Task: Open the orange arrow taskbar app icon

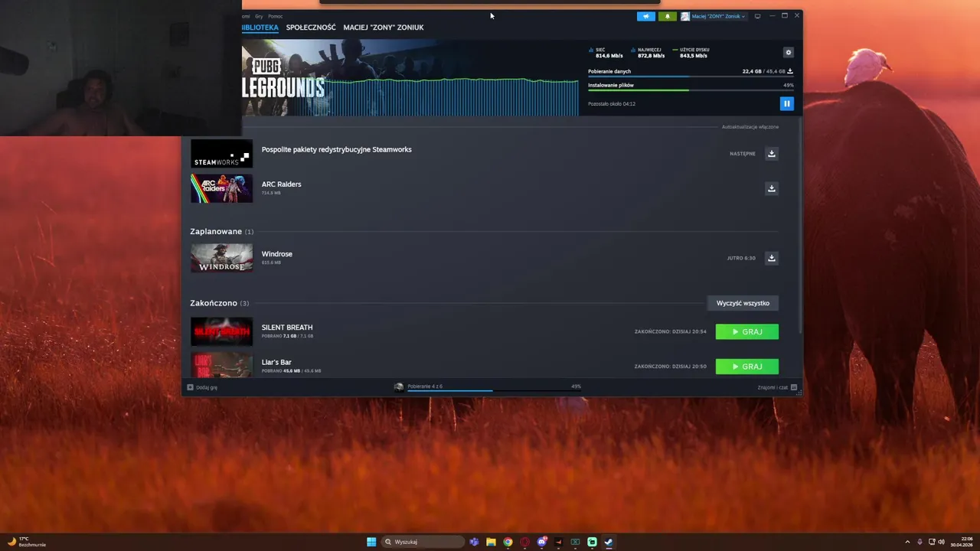Action: tap(558, 542)
